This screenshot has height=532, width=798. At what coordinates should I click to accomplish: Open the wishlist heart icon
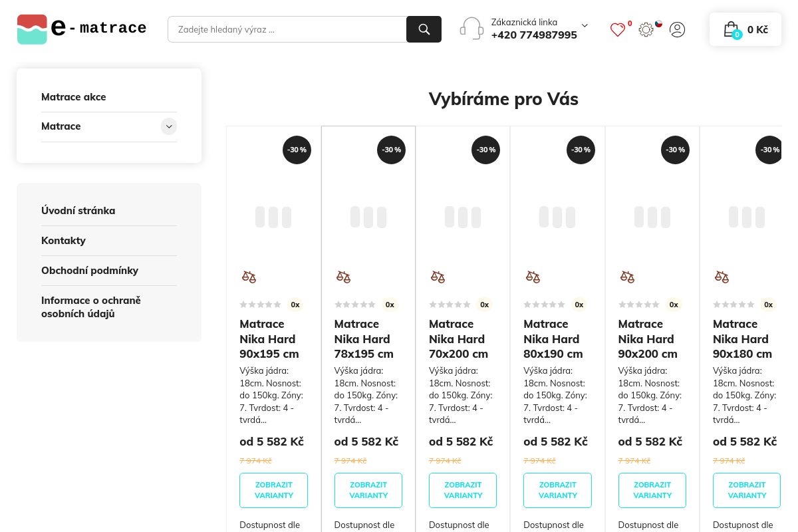[x=618, y=29]
